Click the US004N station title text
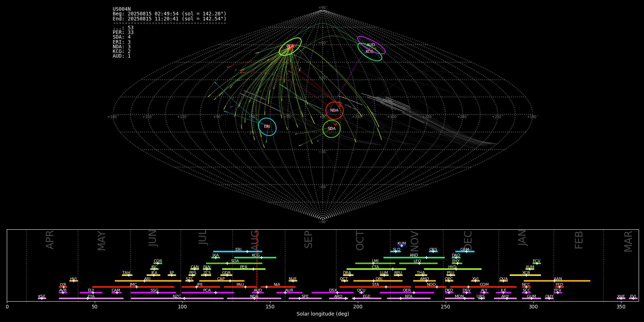 tap(122, 9)
